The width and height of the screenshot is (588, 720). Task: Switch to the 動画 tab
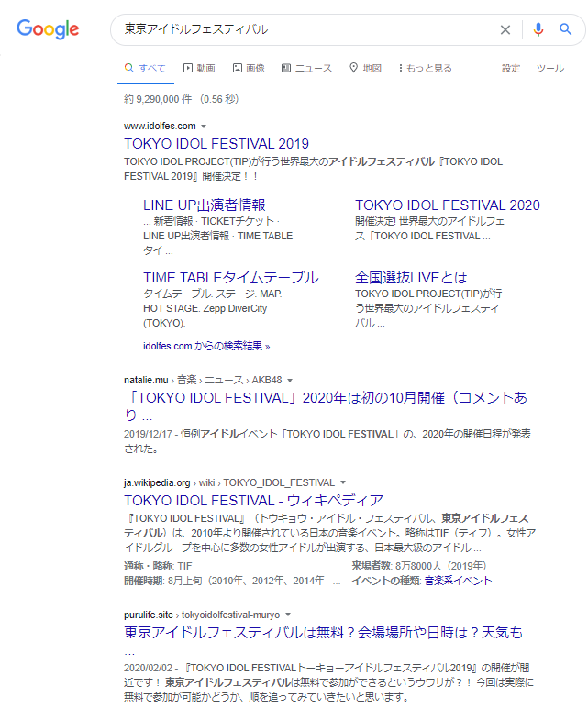tap(199, 68)
